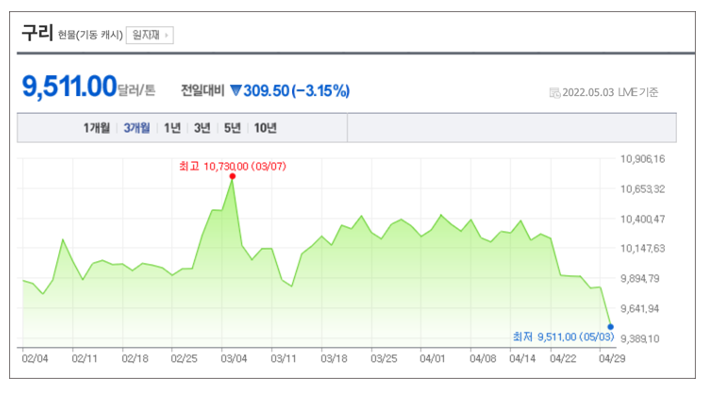The height and width of the screenshot is (394, 708).
Task: Click the 9,511.00 current price
Action: (70, 86)
